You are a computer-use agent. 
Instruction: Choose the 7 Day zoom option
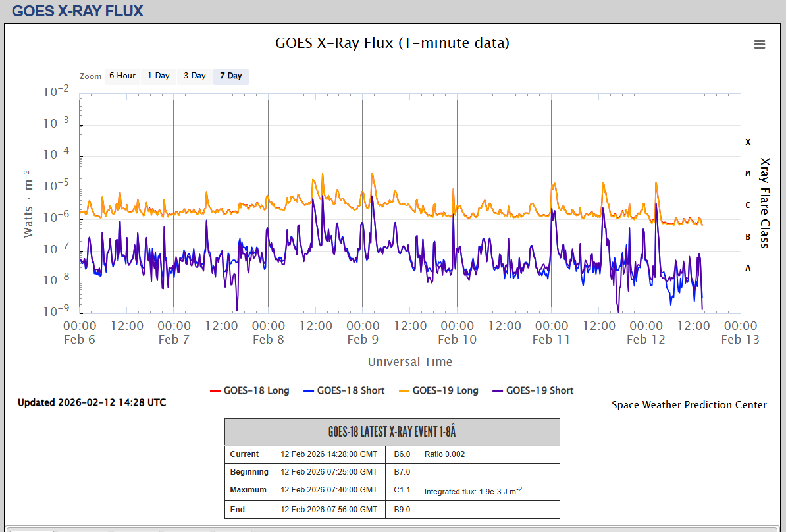point(230,76)
